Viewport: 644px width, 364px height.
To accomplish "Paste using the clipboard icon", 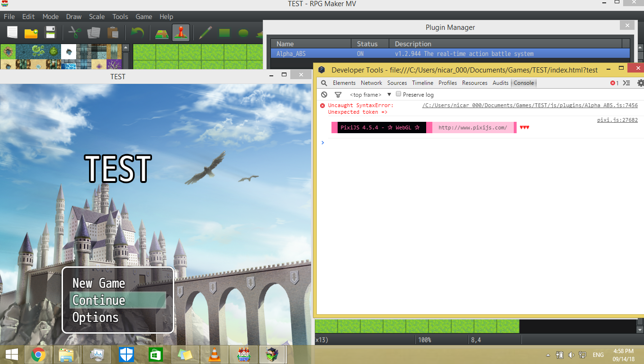I will pos(113,33).
